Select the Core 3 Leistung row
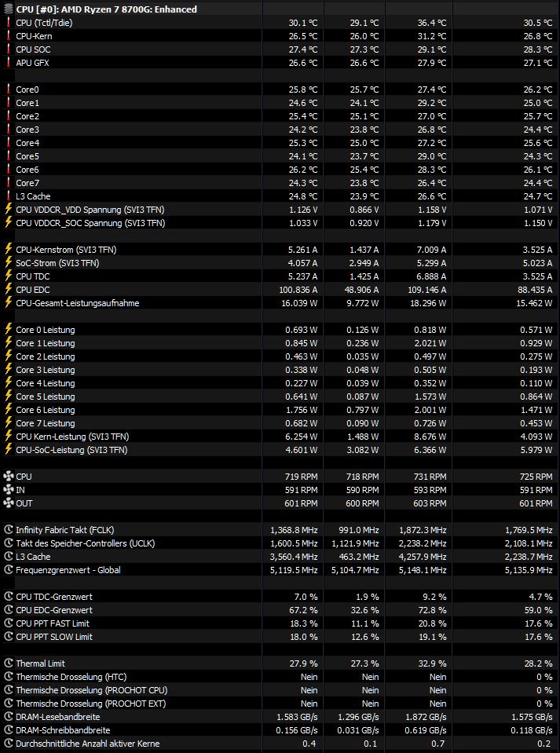The width and height of the screenshot is (560, 753). click(280, 370)
